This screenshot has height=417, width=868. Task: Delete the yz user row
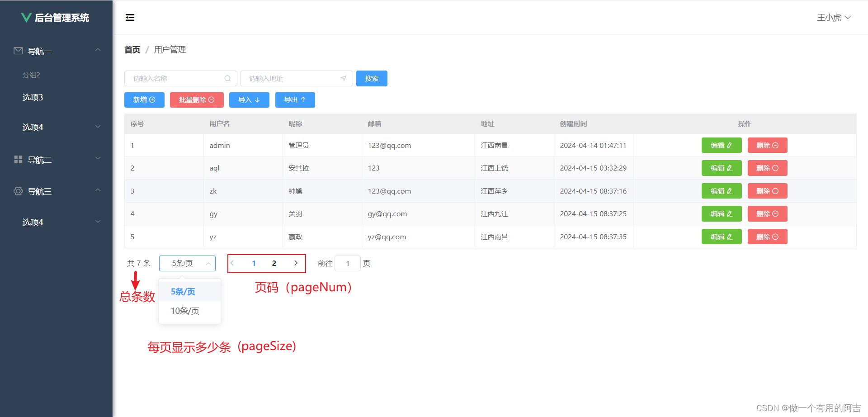tap(767, 237)
